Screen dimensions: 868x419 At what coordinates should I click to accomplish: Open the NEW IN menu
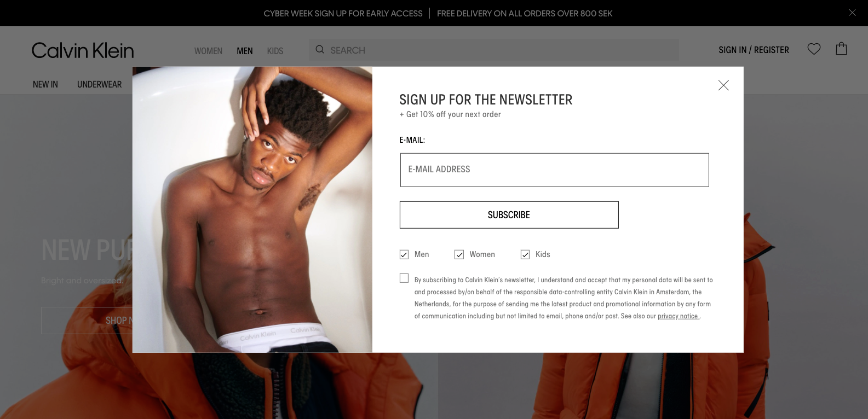coord(45,84)
